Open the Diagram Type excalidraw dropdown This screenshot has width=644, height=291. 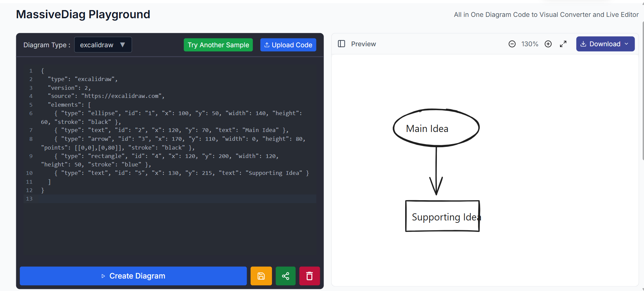[x=103, y=45]
